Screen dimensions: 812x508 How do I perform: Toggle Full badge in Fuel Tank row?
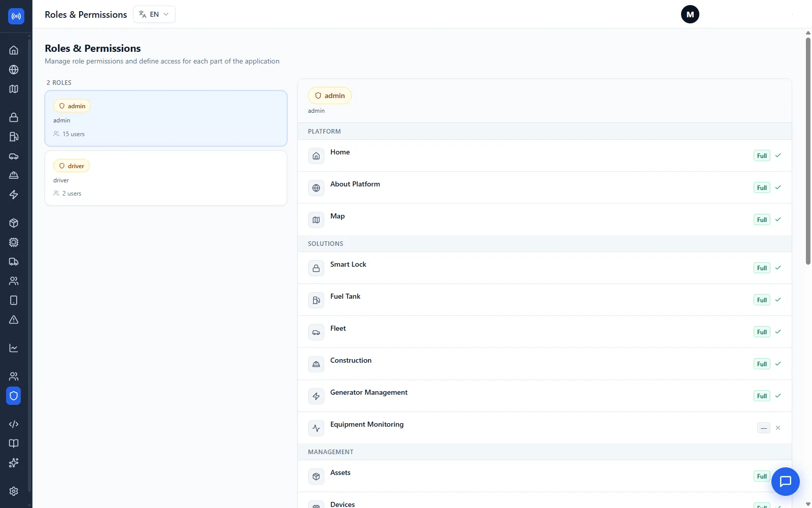click(x=762, y=300)
